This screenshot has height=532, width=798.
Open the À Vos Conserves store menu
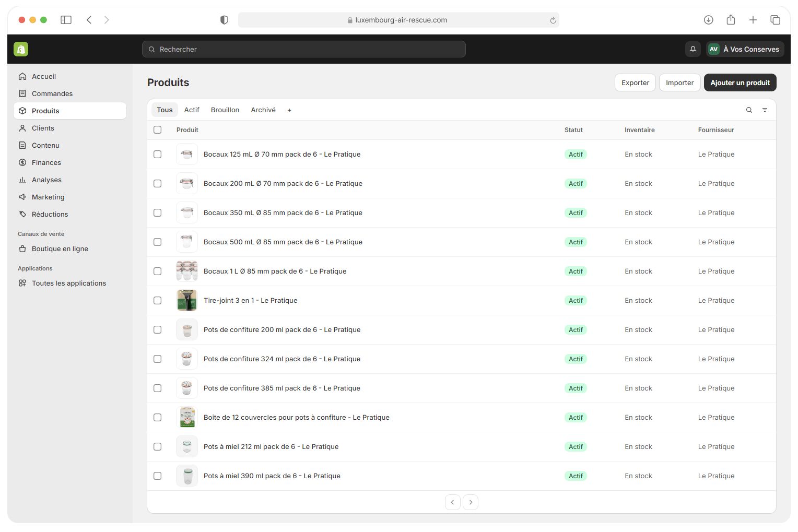click(x=745, y=49)
